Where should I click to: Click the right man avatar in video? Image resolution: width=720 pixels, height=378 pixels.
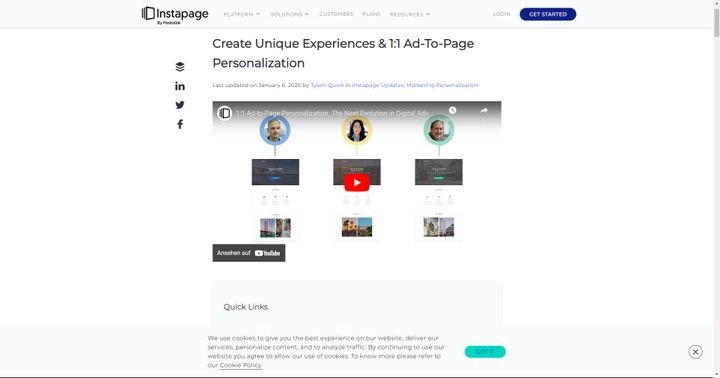pos(439,130)
